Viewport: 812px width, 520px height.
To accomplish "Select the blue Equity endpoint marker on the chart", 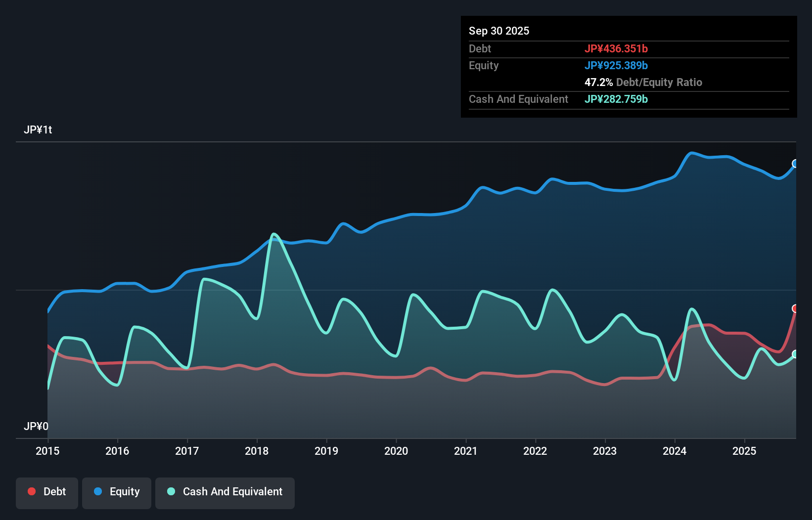I will [795, 163].
